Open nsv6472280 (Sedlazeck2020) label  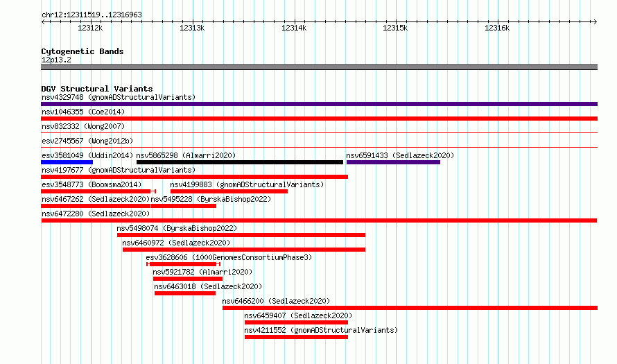(96, 214)
